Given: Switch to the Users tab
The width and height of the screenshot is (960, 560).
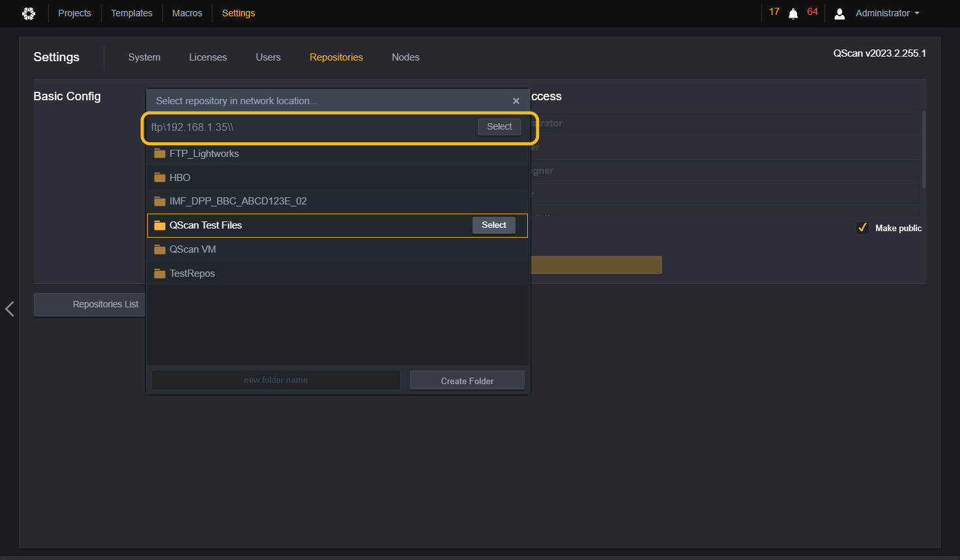Looking at the screenshot, I should pos(268,57).
